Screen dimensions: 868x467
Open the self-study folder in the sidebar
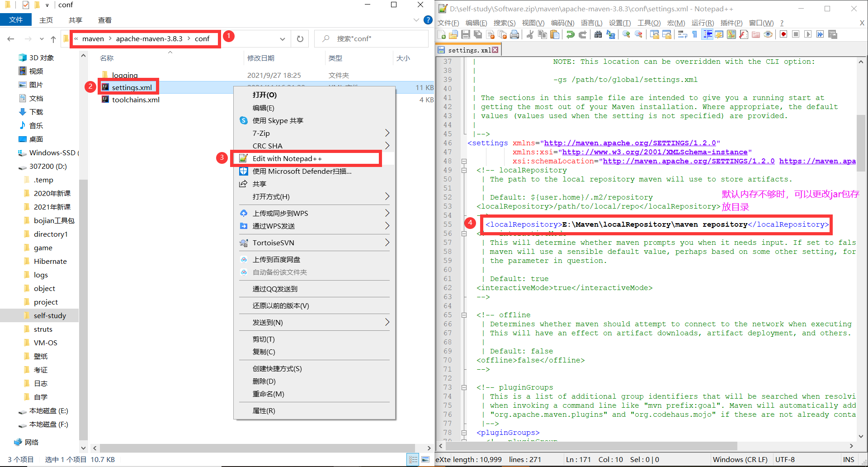[50, 315]
